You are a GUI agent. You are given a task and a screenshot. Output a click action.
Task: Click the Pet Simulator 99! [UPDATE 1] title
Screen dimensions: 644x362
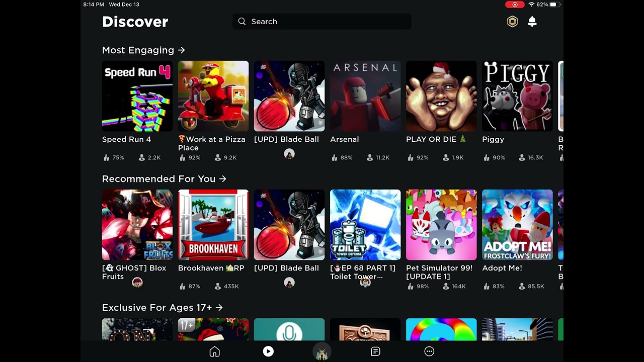(x=439, y=272)
